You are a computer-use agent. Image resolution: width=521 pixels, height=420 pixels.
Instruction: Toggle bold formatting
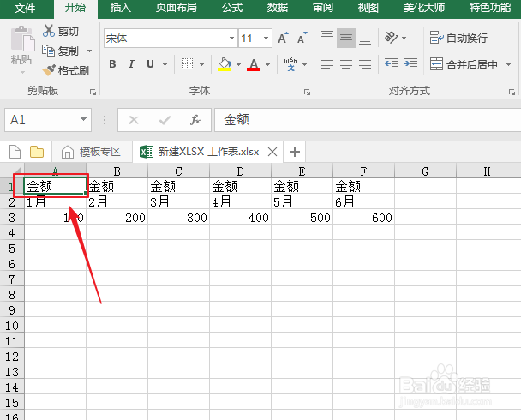coord(112,63)
